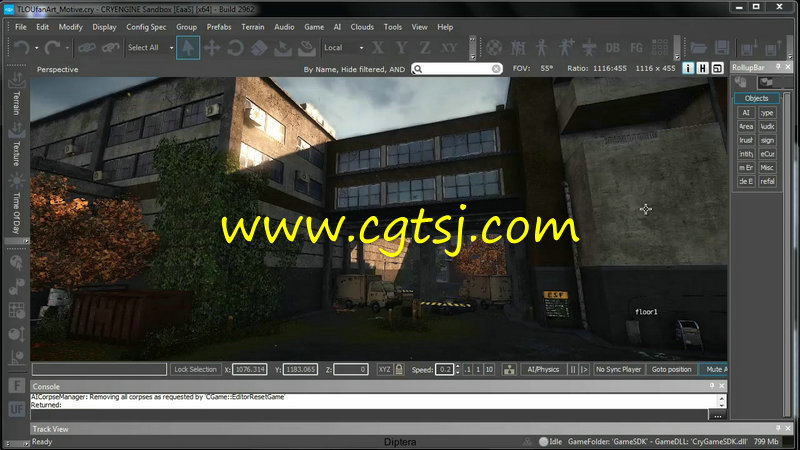This screenshot has height=450, width=800.
Task: Click the console '...' options button
Action: (717, 415)
